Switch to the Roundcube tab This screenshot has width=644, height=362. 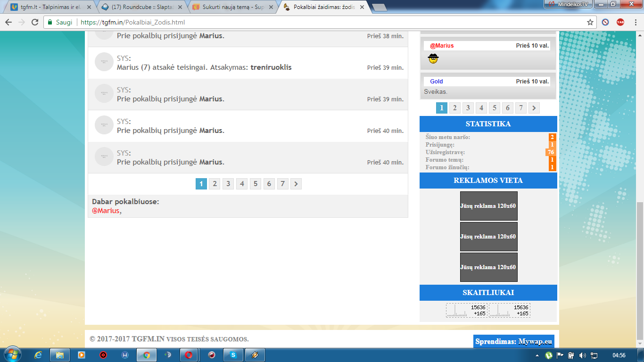(143, 7)
